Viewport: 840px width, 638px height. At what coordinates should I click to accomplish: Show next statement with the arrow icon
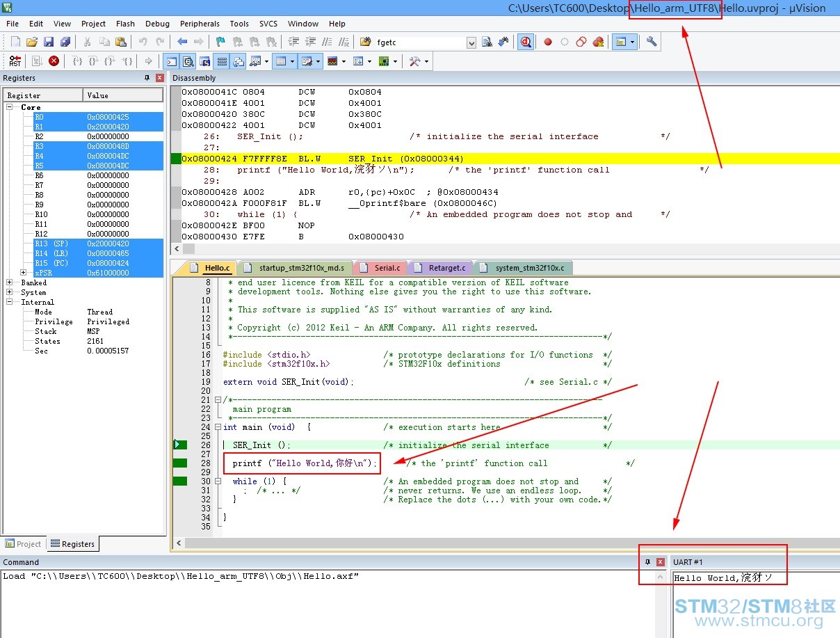pos(148,61)
